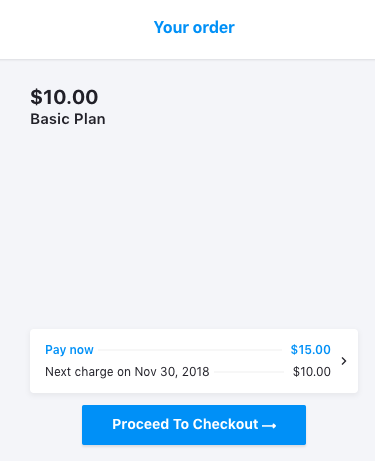Click the word Proceed on blue button
This screenshot has height=461, width=375.
point(140,424)
